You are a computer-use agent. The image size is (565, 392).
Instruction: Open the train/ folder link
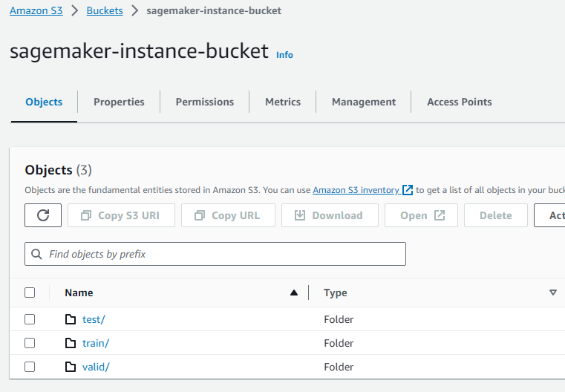96,343
